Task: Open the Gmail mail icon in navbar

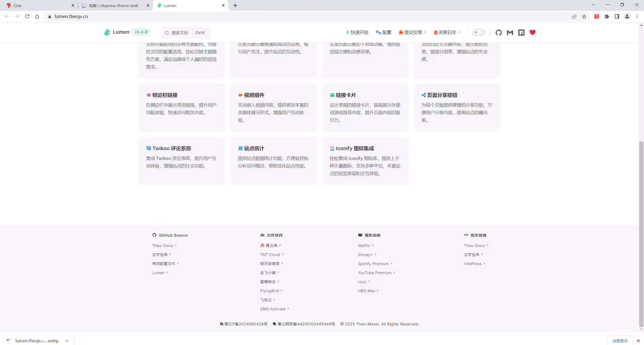Action: tap(510, 32)
